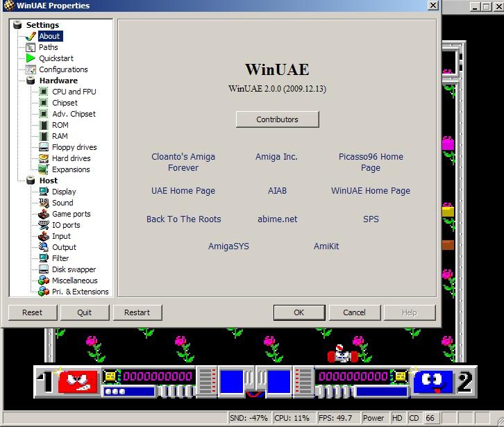
Task: Click the Input joystick icon
Action: point(44,236)
